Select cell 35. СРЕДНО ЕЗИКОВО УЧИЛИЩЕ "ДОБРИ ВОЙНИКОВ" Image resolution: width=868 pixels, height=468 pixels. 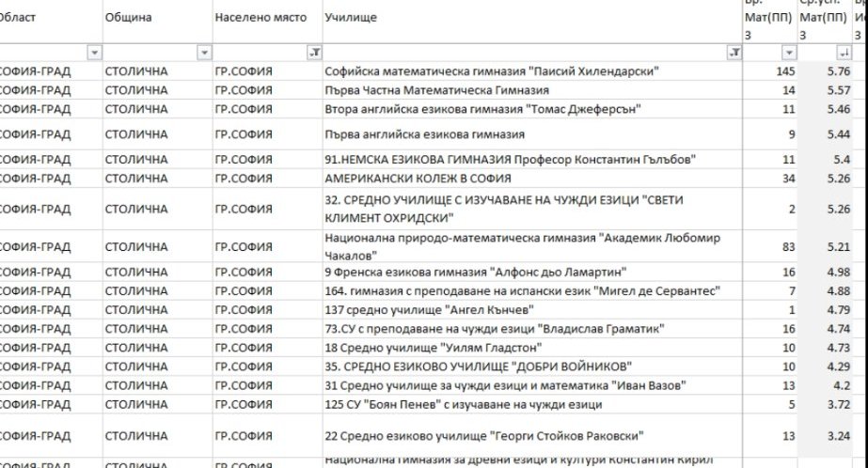click(x=532, y=367)
